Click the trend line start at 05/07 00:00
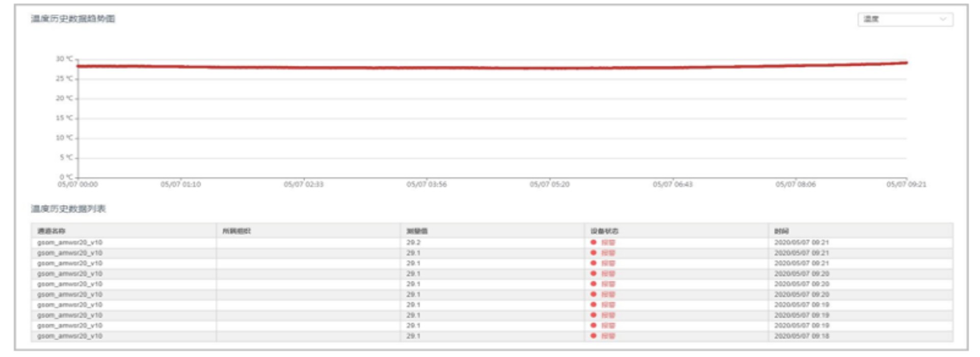 pos(79,66)
